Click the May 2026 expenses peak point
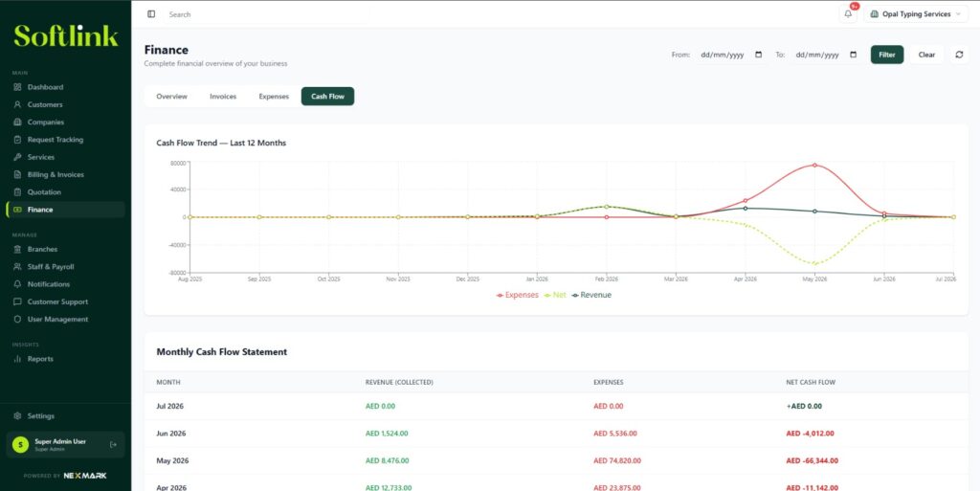Image resolution: width=980 pixels, height=491 pixels. tap(814, 165)
